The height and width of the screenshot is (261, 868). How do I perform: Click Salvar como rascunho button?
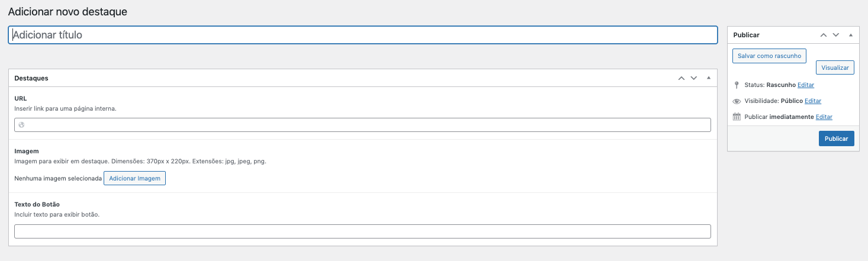coord(769,56)
